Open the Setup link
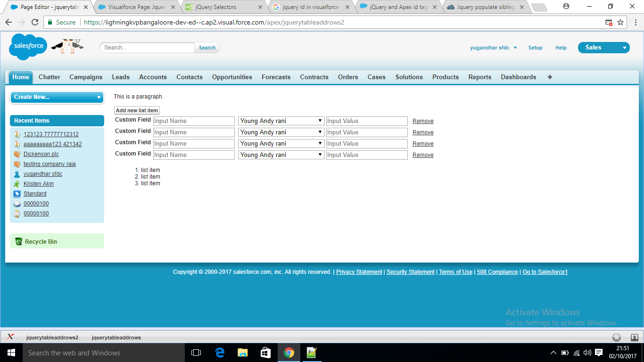The width and height of the screenshot is (644, 362). tap(535, 48)
